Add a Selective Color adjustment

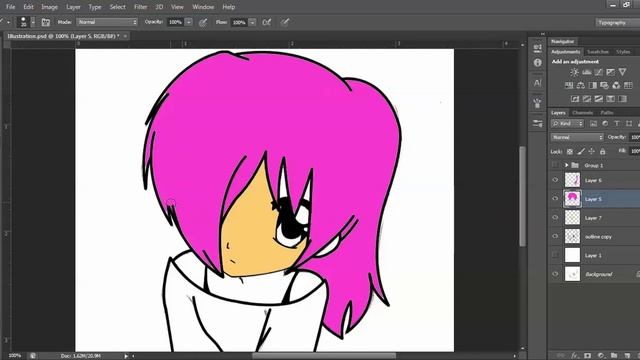pyautogui.click(x=610, y=99)
